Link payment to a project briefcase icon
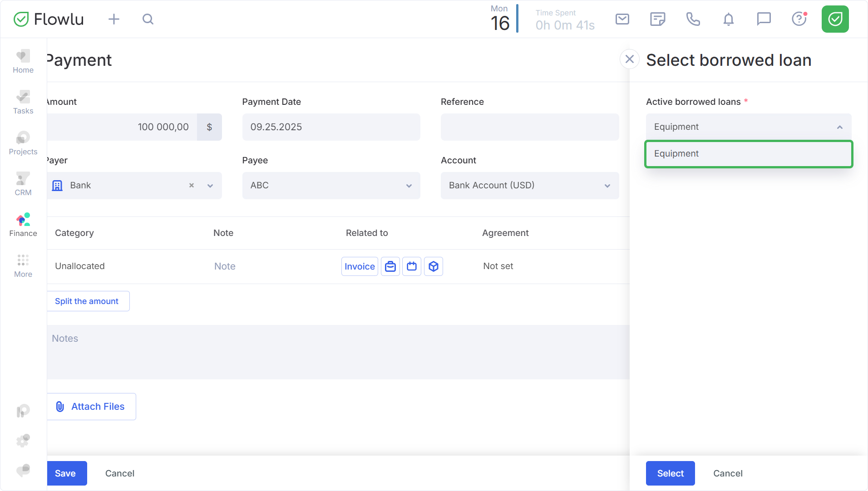Screen dimensions: 868x491 tap(390, 266)
